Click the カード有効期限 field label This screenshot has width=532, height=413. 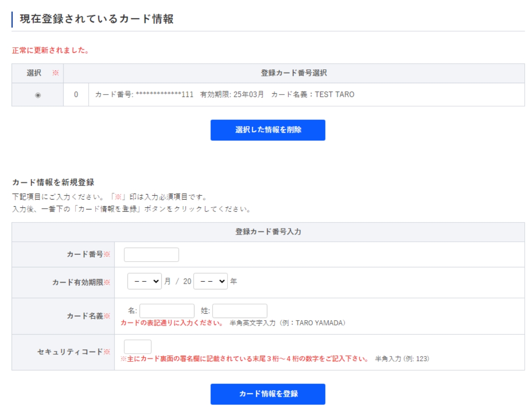[78, 283]
